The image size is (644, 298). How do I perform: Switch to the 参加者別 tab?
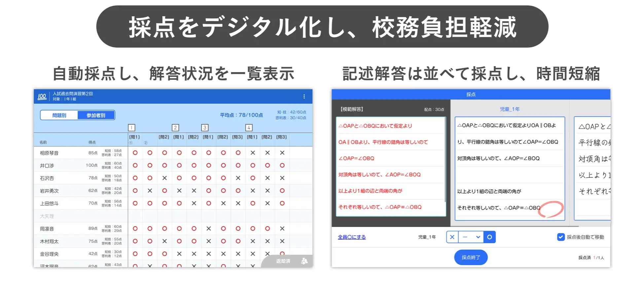coord(96,115)
